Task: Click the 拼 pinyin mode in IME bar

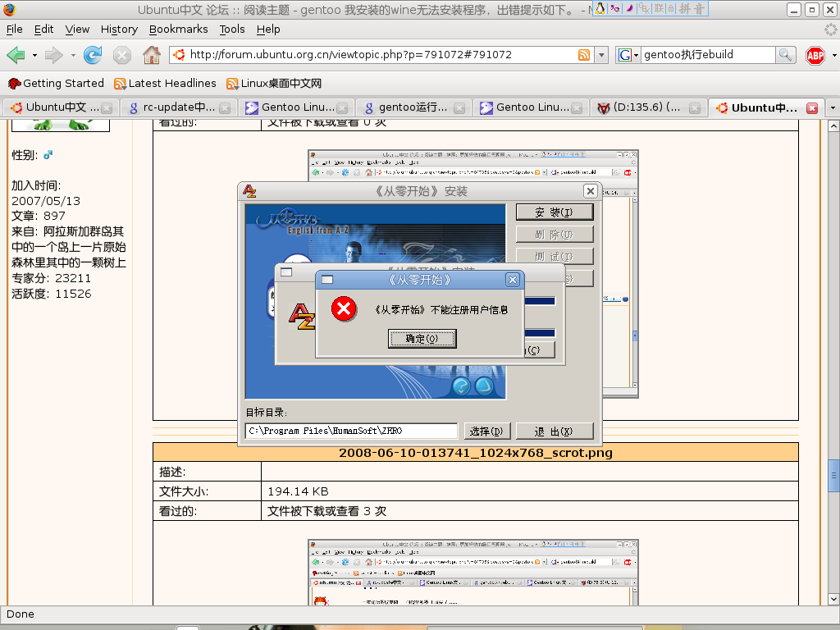Action: point(685,8)
